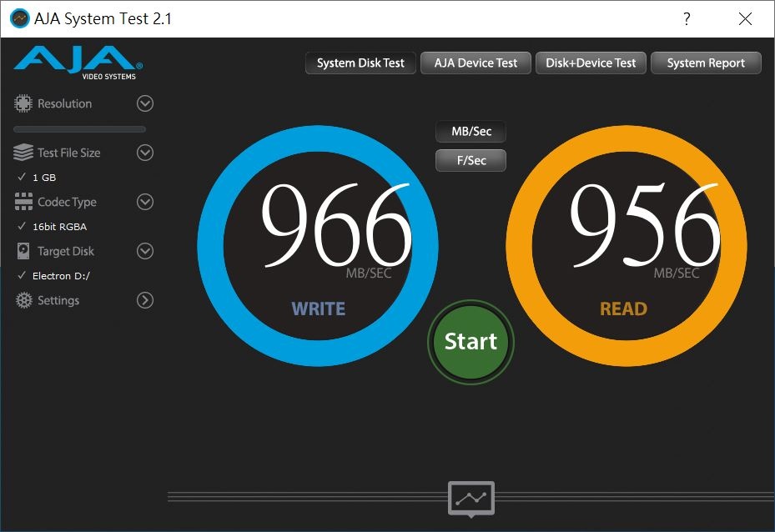Click the Target Disk drive icon
The image size is (775, 532).
click(23, 251)
